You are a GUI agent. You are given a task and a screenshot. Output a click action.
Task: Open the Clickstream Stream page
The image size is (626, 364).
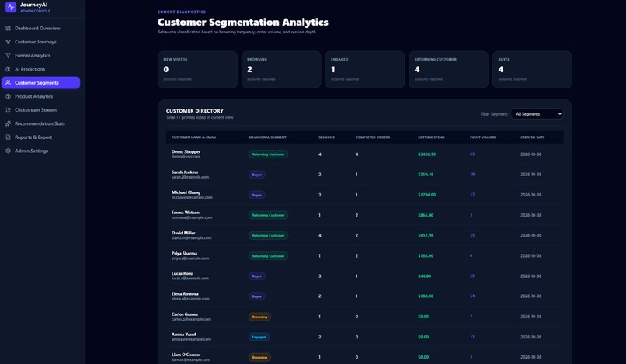click(40, 109)
